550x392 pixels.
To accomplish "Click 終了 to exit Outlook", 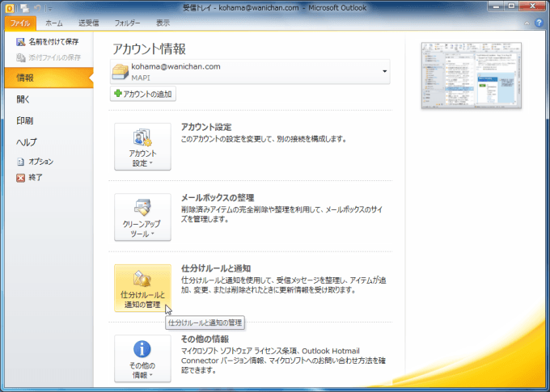I will [x=35, y=178].
